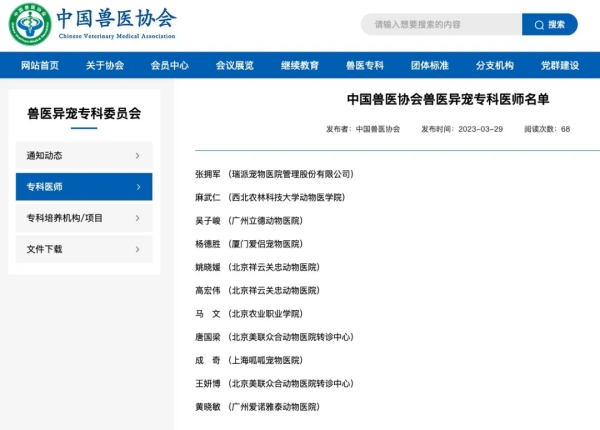Click the chevron next to 专科培养机构/项目
This screenshot has height=430, width=600.
pyautogui.click(x=138, y=218)
